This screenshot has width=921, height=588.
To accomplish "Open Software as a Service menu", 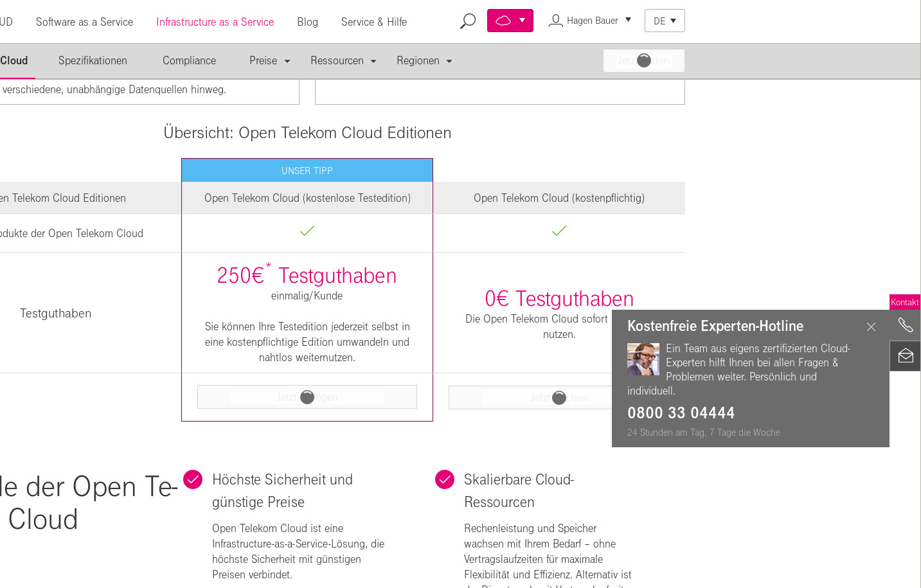I will (84, 22).
